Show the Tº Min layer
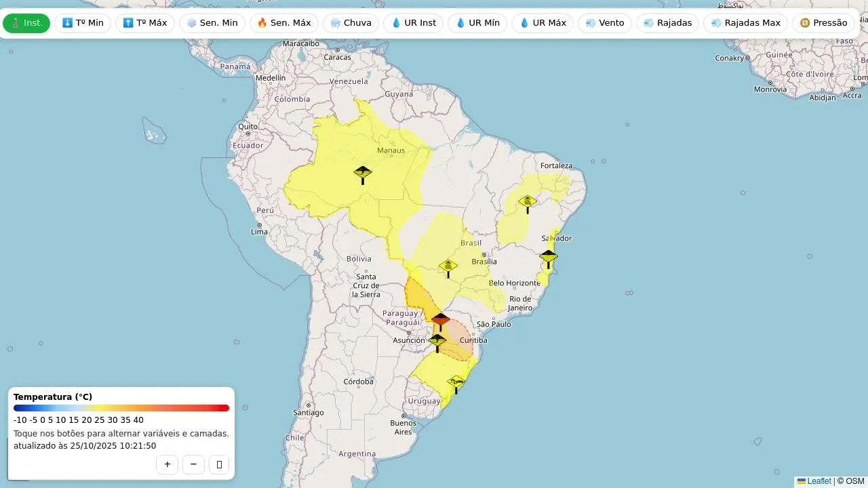Image resolution: width=868 pixels, height=488 pixels. [x=83, y=23]
